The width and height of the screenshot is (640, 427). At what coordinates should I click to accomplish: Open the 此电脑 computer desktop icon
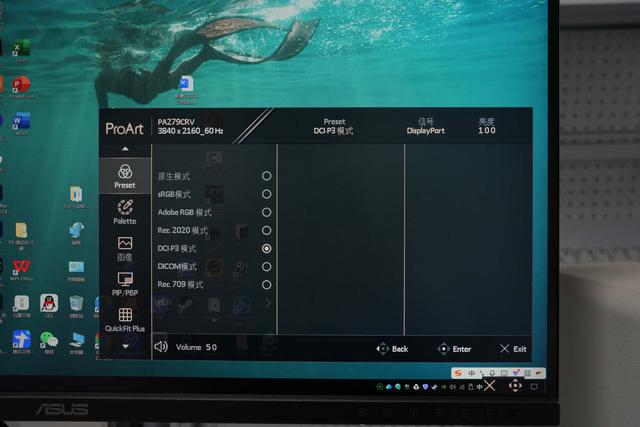point(76,341)
